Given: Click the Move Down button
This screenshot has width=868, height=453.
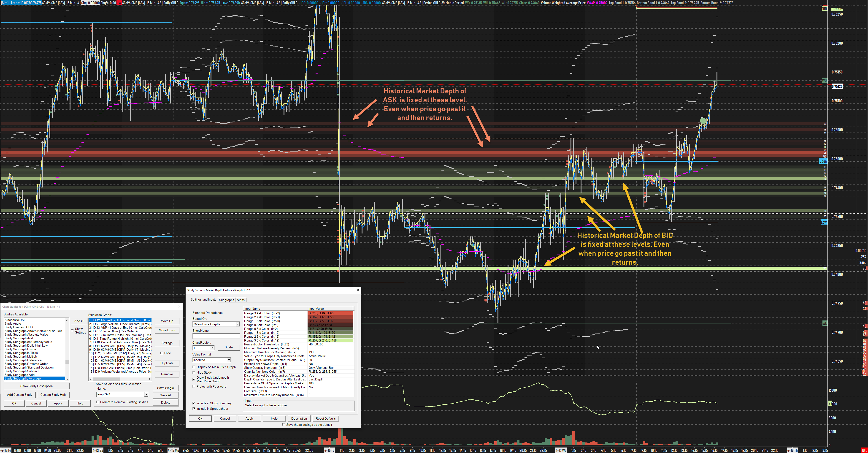Looking at the screenshot, I should click(167, 330).
